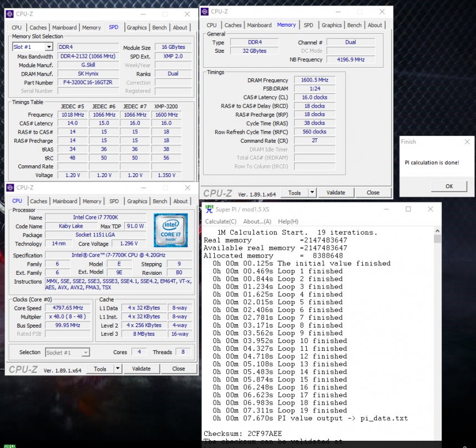
Task: Switch to CPU tab in SPD window
Action: 17,28
